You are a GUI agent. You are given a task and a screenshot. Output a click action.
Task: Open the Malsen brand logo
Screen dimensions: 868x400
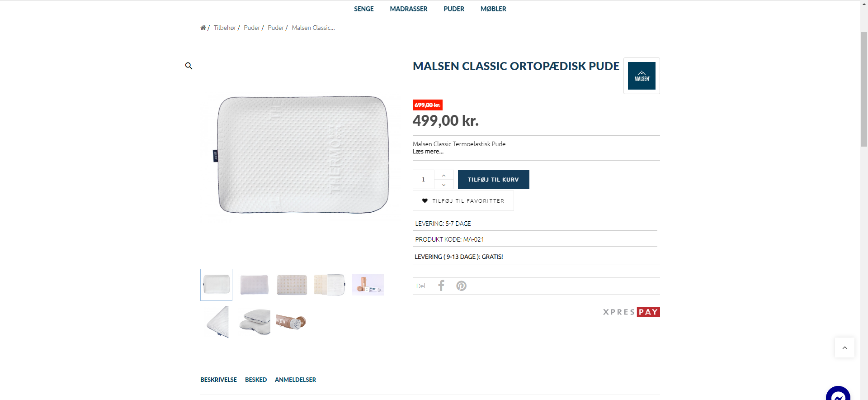[641, 76]
